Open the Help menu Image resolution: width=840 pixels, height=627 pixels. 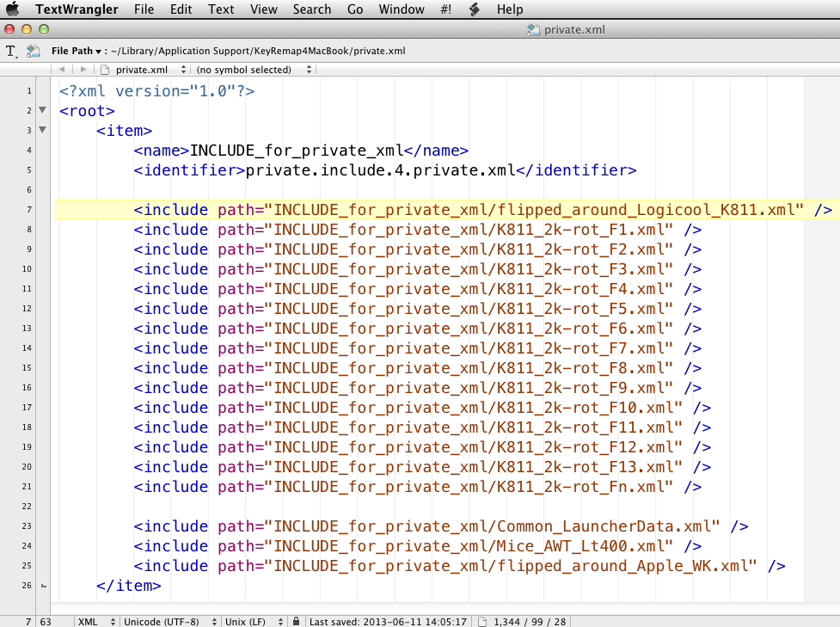[x=510, y=9]
